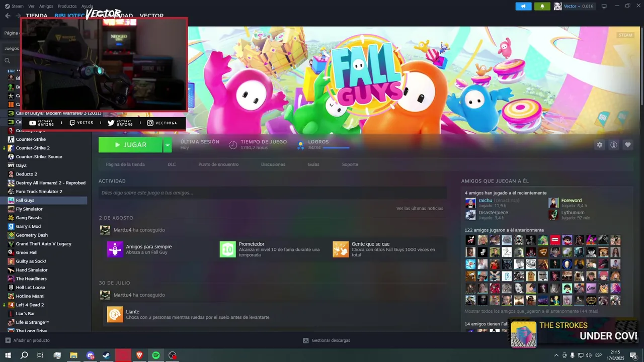The width and height of the screenshot is (644, 362).
Task: Open Lythunium's friend avatar
Action: pyautogui.click(x=553, y=215)
